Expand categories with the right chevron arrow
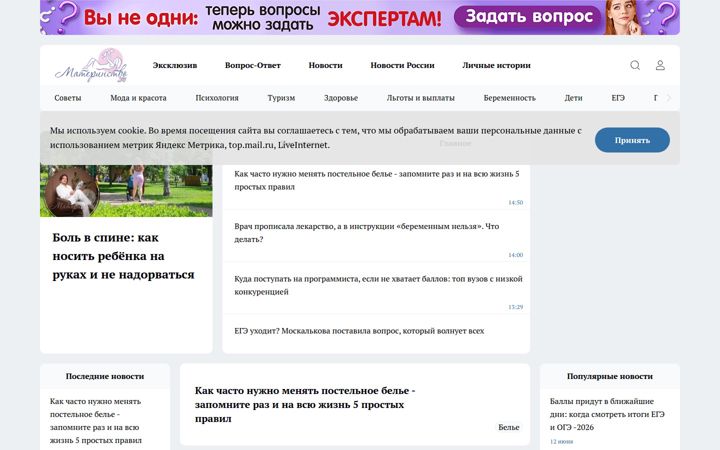This screenshot has width=720, height=450. pos(669,98)
